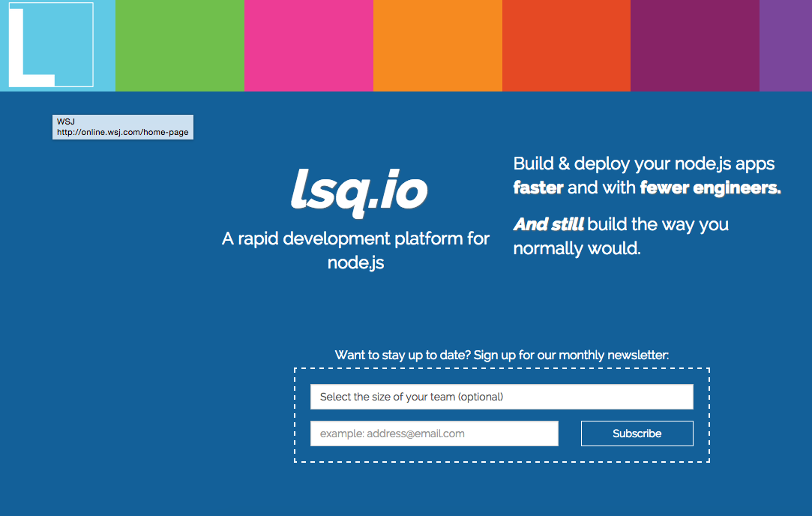This screenshot has height=516, width=812.
Task: Open the team size dropdown
Action: [x=502, y=397]
